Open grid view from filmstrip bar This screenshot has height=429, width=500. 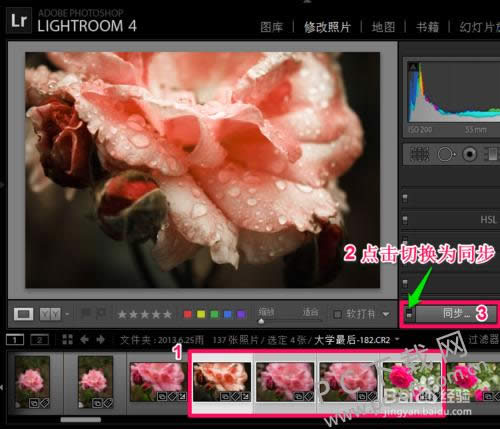[x=67, y=340]
